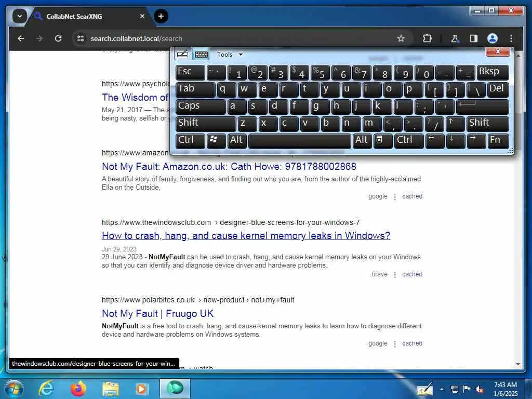Toggle the left Shift key
Screen dimensions: 532x399
tap(206, 124)
